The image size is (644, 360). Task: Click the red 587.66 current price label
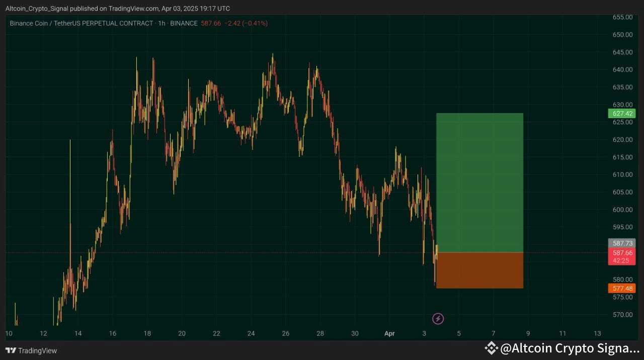coord(622,253)
